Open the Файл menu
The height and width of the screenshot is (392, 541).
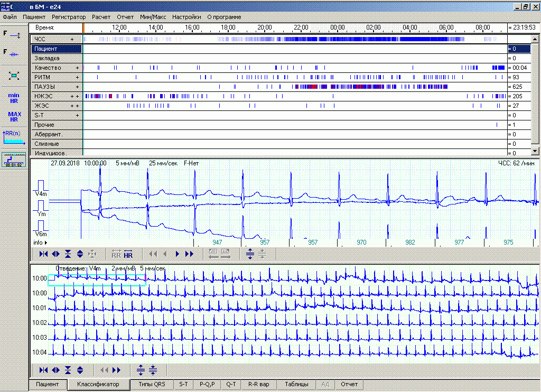point(10,17)
